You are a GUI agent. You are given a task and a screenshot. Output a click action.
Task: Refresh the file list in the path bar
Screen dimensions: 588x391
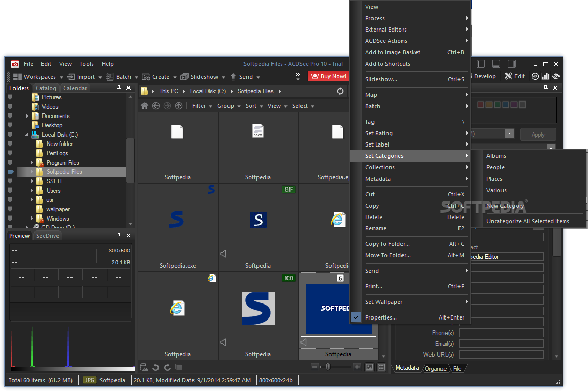point(340,91)
